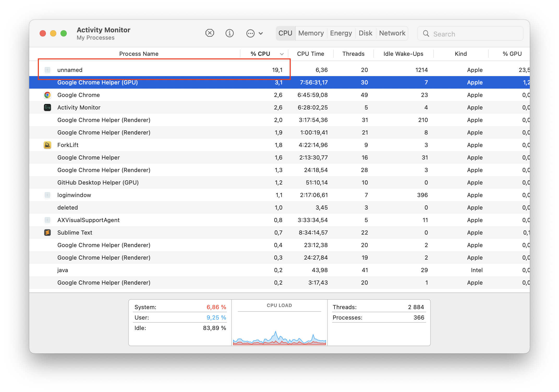The width and height of the screenshot is (559, 392).
Task: Switch to the Network tab
Action: click(x=392, y=33)
